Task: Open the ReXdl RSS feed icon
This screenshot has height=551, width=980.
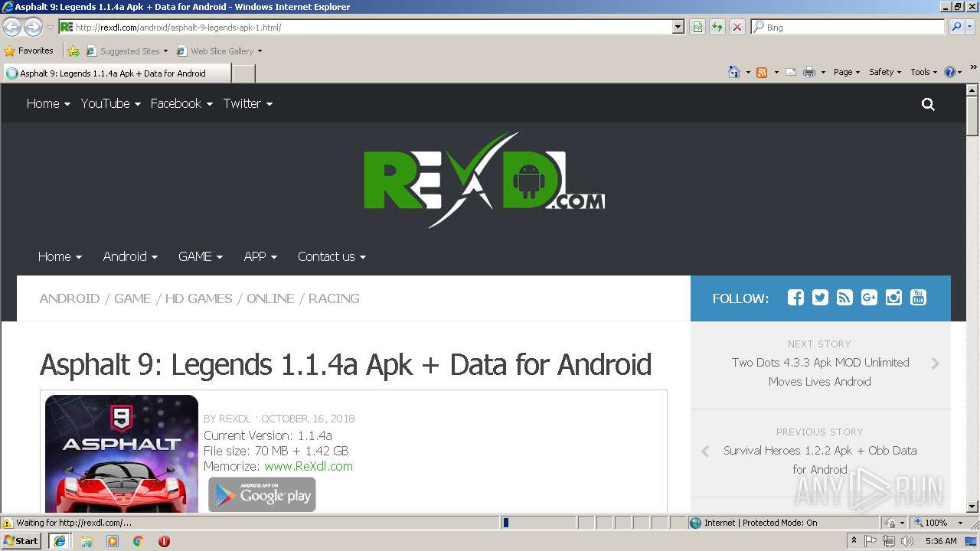Action: pyautogui.click(x=844, y=298)
